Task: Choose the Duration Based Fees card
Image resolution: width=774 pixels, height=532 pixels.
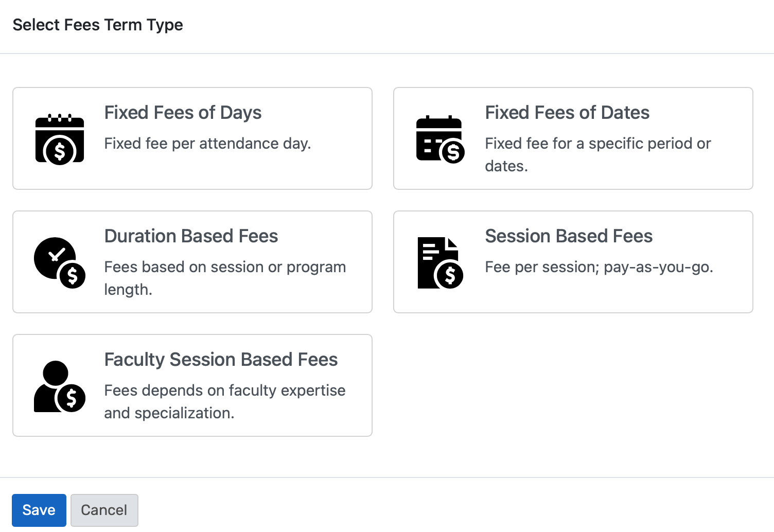Action: tap(192, 261)
